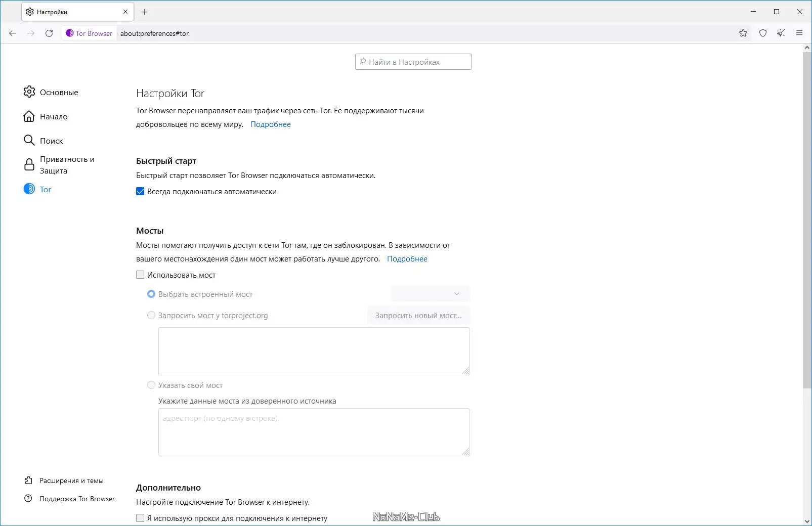Click the custom bridge address text area
Screen dimensions: 812x526
pos(314,432)
